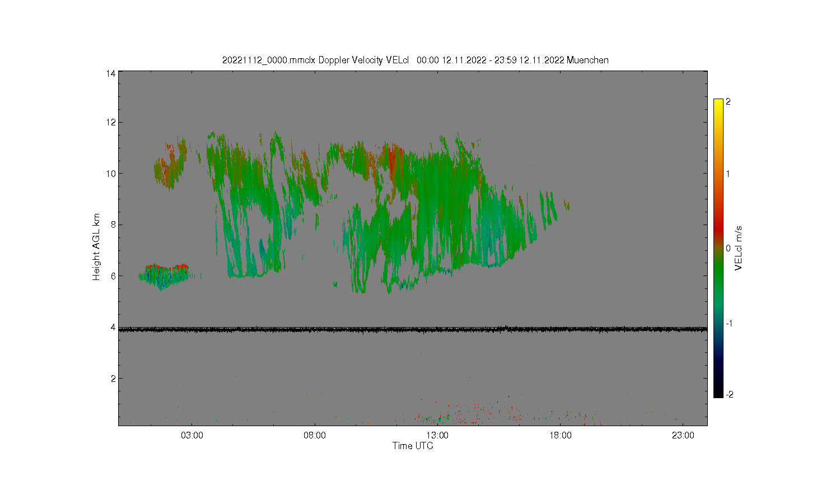Click the 'VELcl m/s' colorbar label
The width and height of the screenshot is (840, 504).
(x=739, y=248)
